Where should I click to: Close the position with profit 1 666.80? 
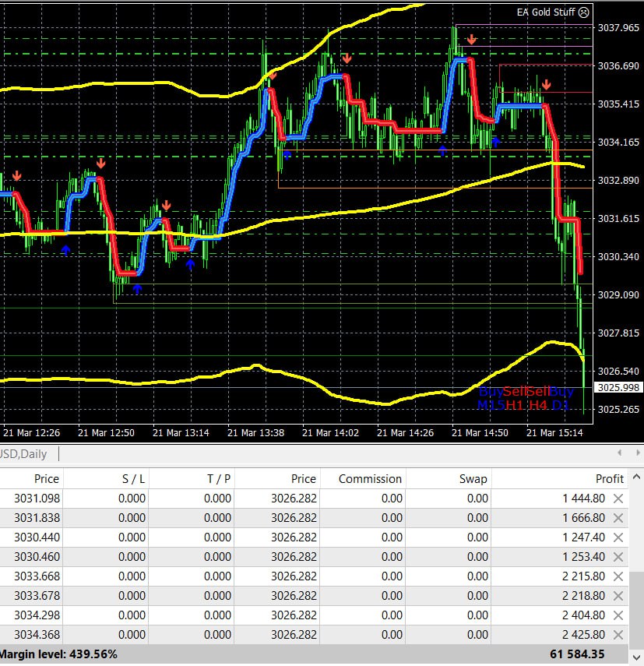point(618,518)
